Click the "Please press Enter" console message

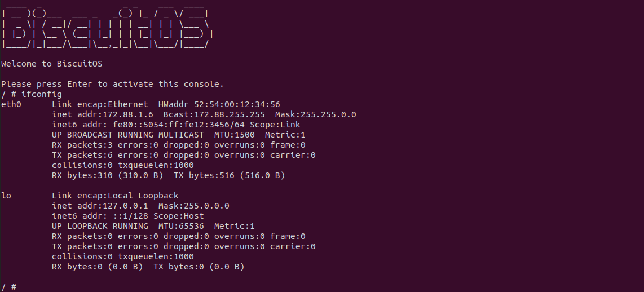tap(113, 84)
